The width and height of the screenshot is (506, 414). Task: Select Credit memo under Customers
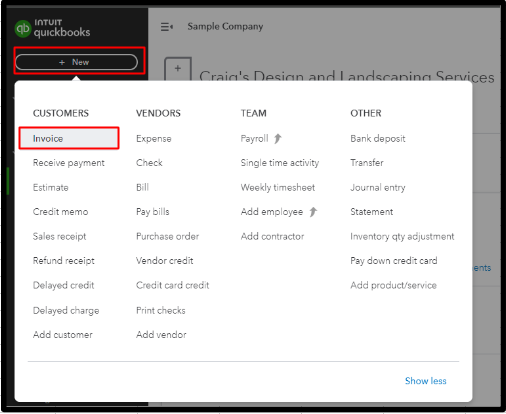pyautogui.click(x=60, y=212)
